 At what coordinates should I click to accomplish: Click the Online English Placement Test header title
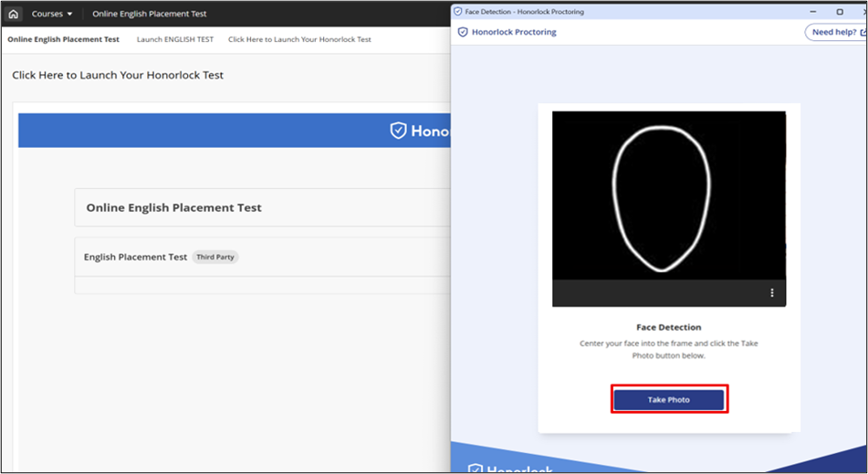149,14
